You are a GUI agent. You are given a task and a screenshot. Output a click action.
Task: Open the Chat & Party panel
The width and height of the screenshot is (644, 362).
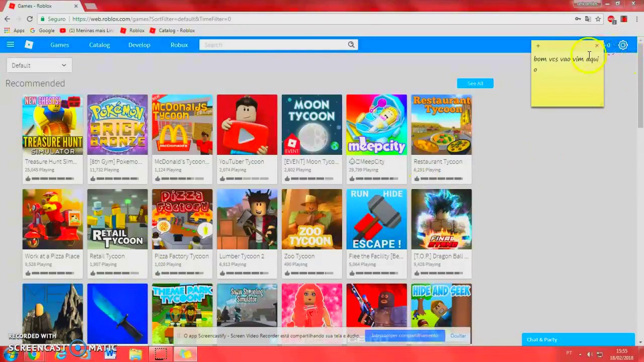tap(578, 339)
